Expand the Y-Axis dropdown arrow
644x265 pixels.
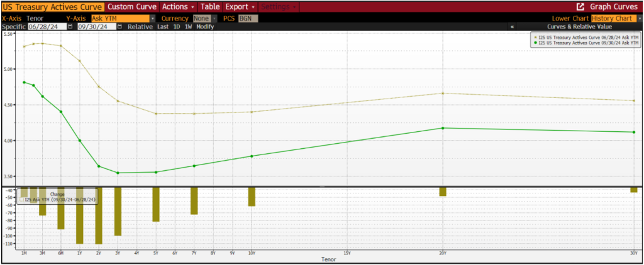(x=153, y=18)
